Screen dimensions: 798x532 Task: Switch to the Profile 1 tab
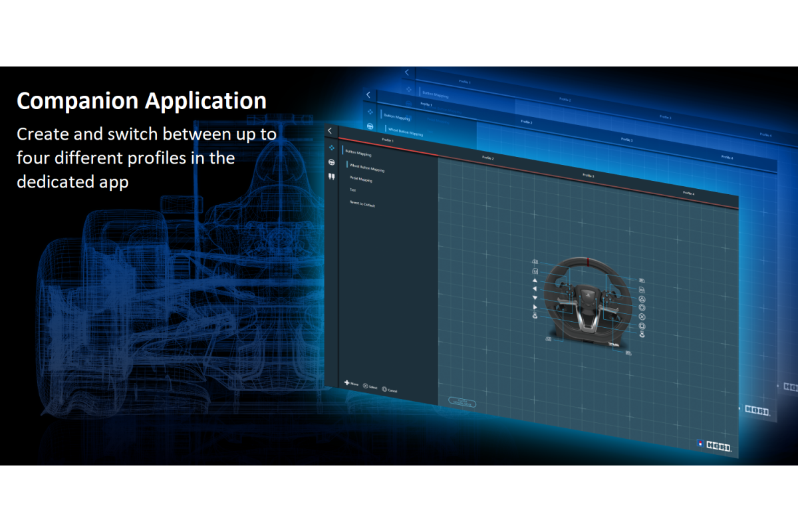click(x=388, y=141)
